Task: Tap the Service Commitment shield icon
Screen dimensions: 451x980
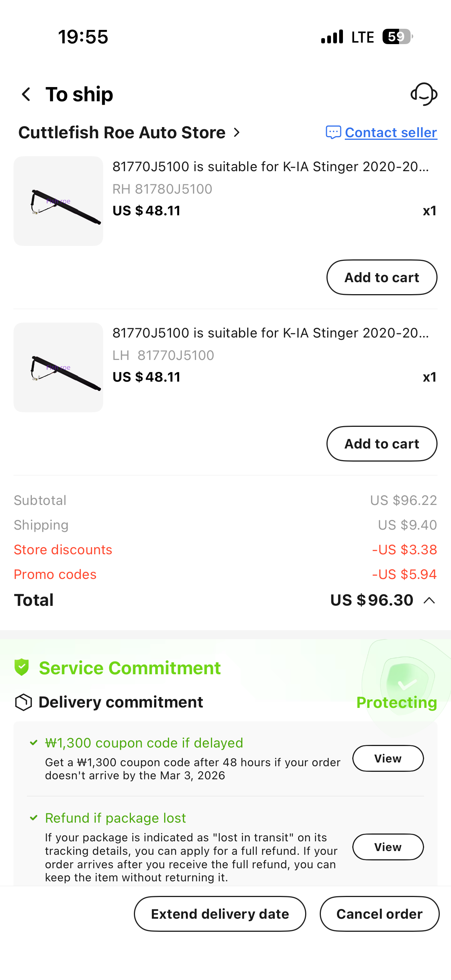Action: (x=22, y=667)
